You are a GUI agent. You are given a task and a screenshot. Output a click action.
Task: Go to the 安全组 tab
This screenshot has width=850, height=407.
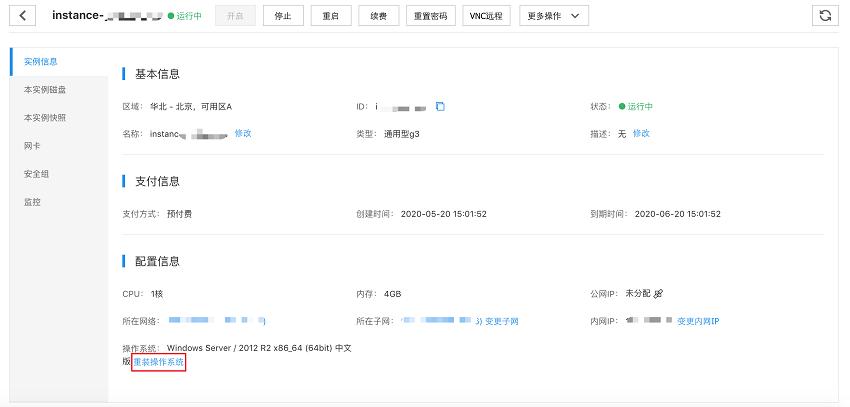pyautogui.click(x=36, y=174)
